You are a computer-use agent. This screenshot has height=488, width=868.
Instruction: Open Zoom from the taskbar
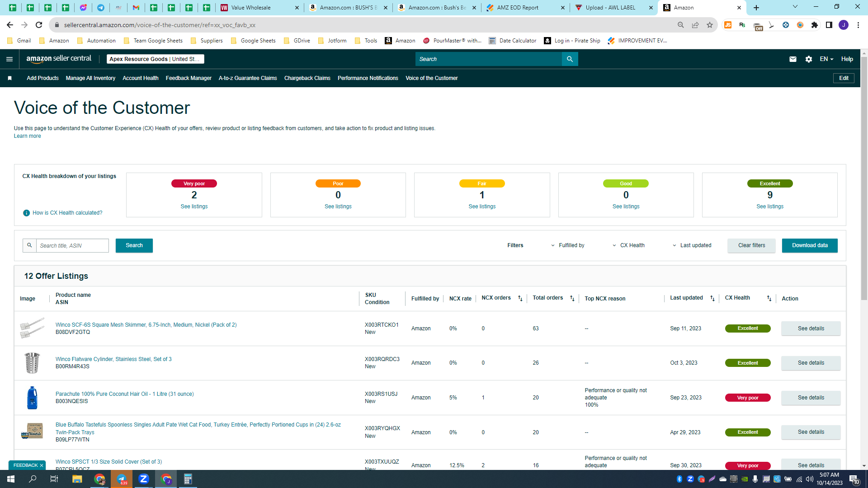(144, 479)
